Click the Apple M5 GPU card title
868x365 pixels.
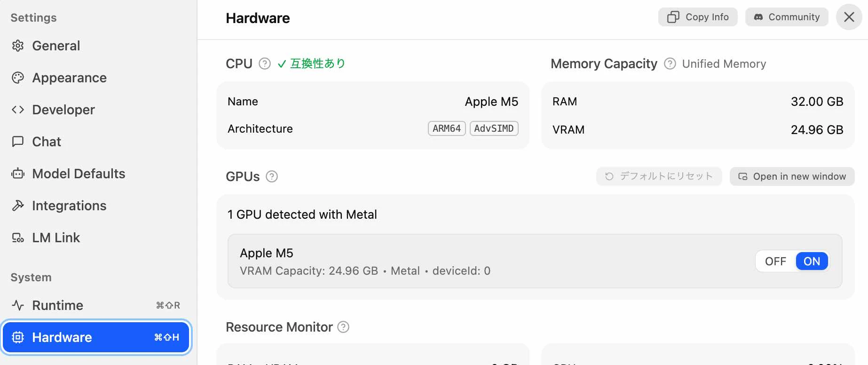coord(267,253)
